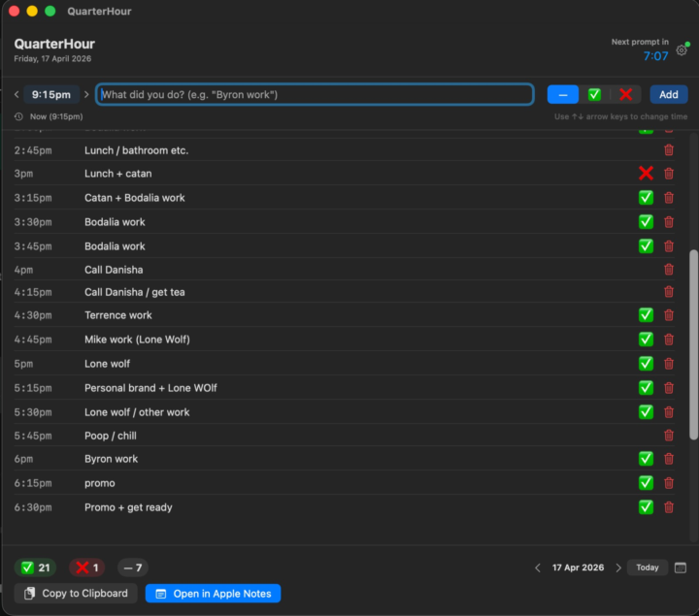699x616 pixels.
Task: Select green check status for new entry
Action: [594, 94]
